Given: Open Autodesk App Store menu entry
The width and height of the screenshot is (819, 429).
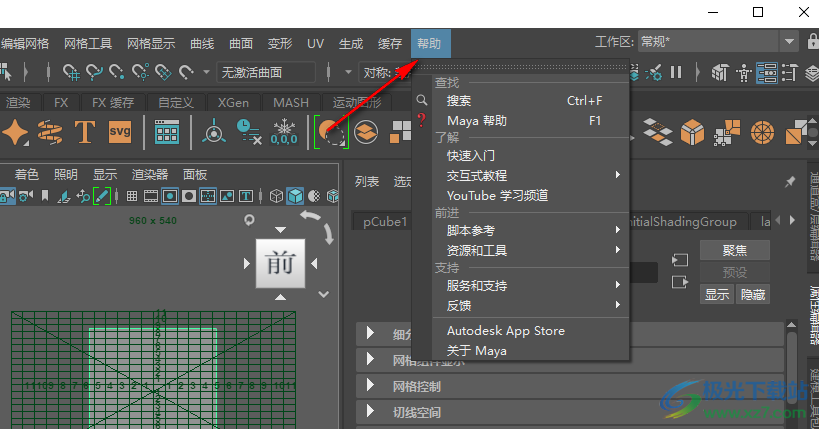Looking at the screenshot, I should (531, 331).
